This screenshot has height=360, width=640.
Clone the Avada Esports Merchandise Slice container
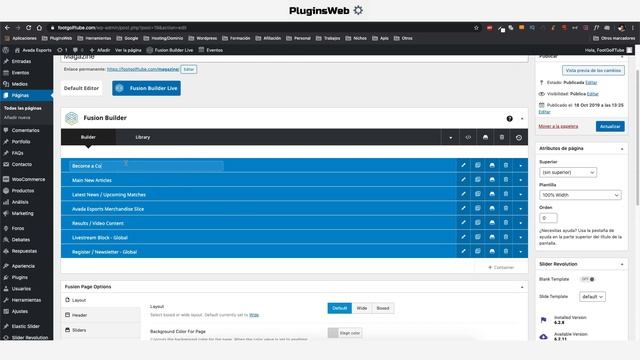tap(478, 208)
